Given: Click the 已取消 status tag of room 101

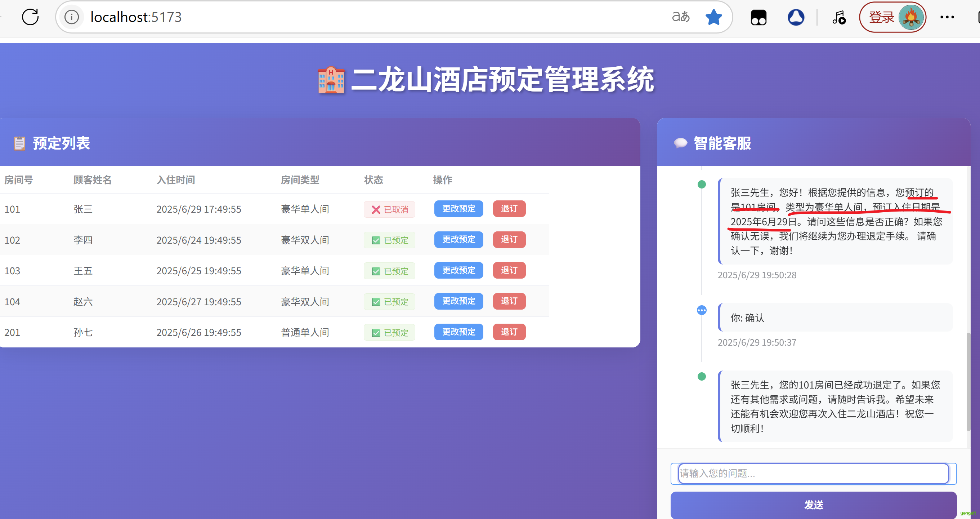Looking at the screenshot, I should coord(389,209).
